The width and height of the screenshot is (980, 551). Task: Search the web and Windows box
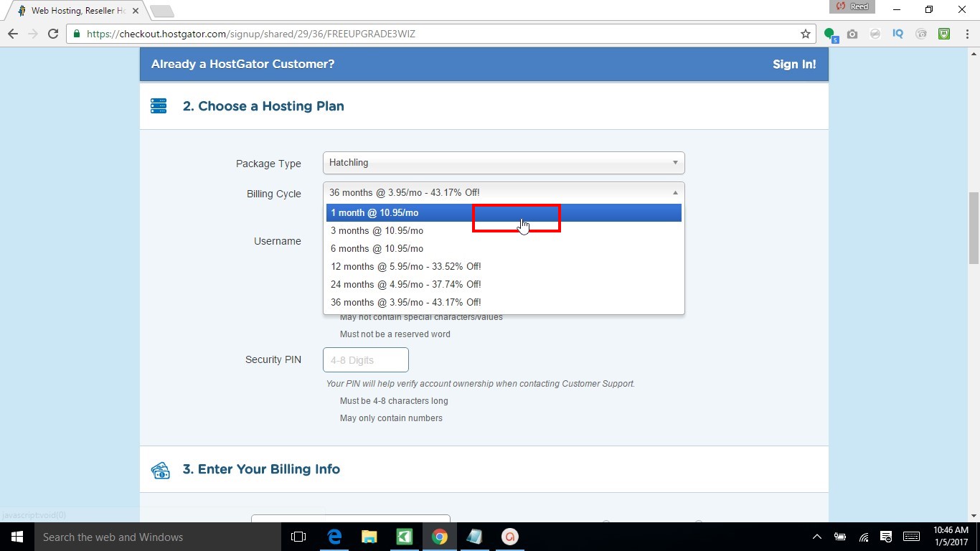click(x=158, y=537)
